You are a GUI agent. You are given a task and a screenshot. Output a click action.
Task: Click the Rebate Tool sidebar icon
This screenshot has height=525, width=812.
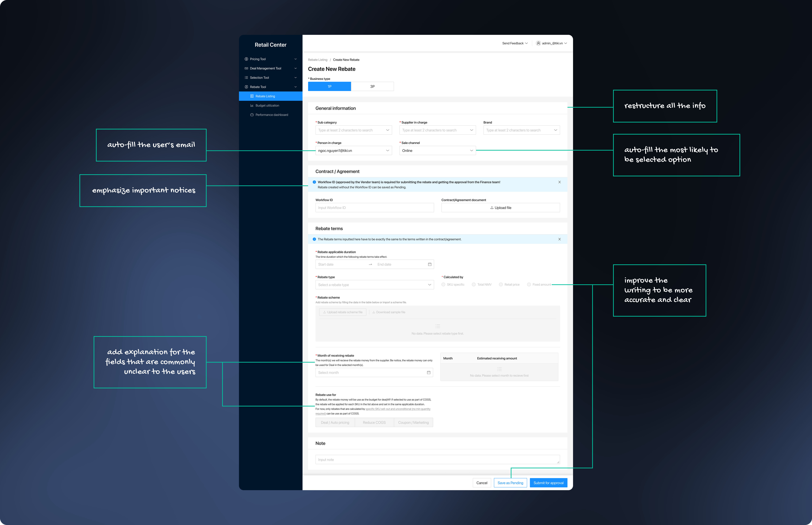pos(246,87)
